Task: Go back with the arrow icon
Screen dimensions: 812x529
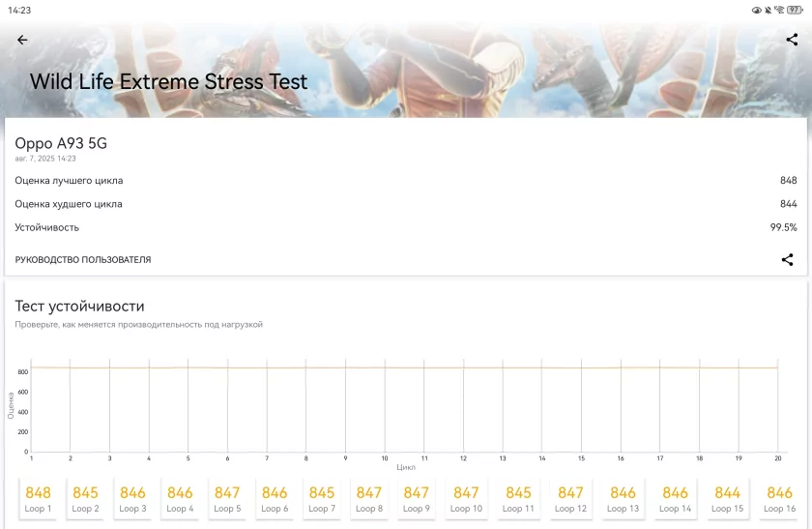Action: click(x=22, y=40)
